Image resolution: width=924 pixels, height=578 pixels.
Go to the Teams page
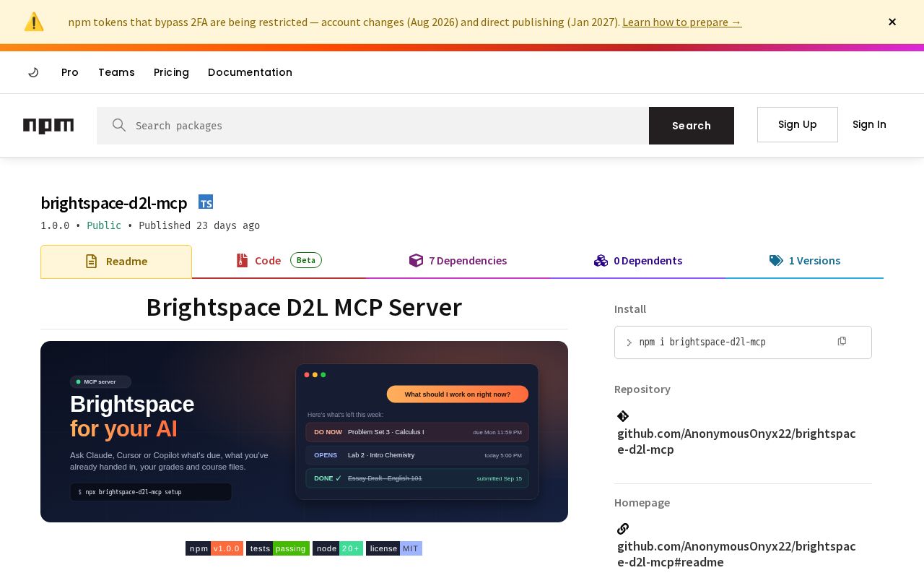coord(116,72)
